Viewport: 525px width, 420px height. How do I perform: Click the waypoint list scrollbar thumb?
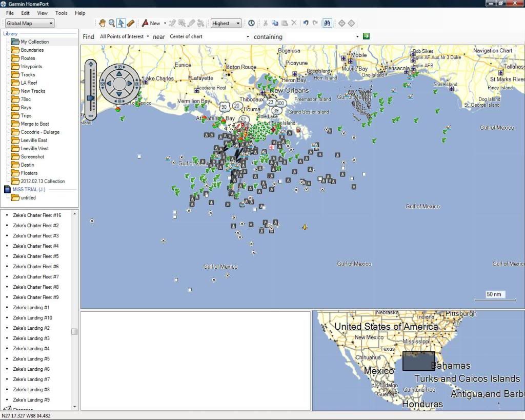(74, 332)
